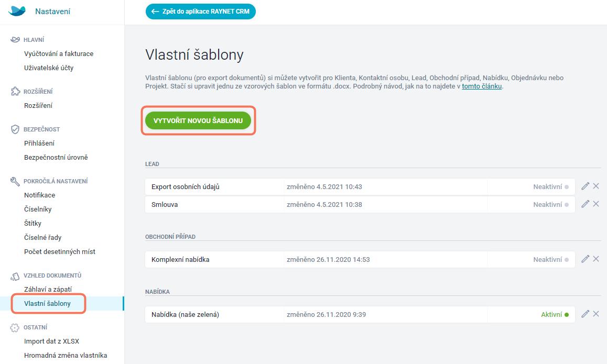Click změněno 26.11.2020 14:53 timestamp

328,260
